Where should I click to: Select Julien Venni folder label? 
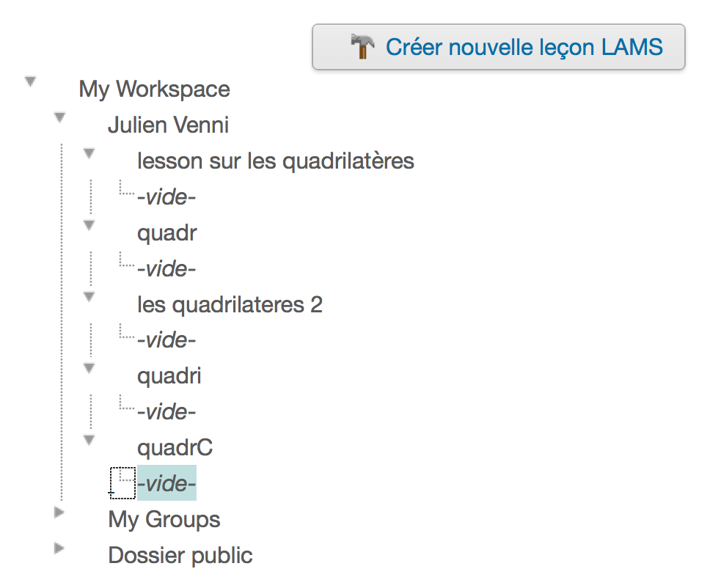[169, 125]
